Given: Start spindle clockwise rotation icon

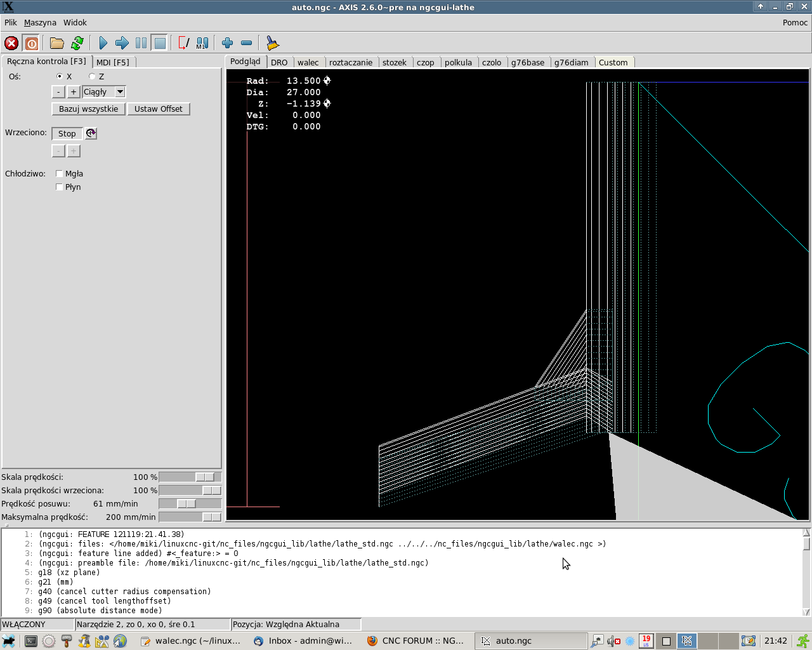Looking at the screenshot, I should (91, 133).
